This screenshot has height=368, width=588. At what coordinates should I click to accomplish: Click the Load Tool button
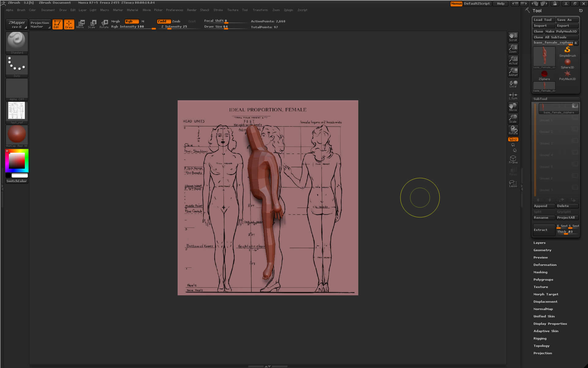click(x=543, y=20)
